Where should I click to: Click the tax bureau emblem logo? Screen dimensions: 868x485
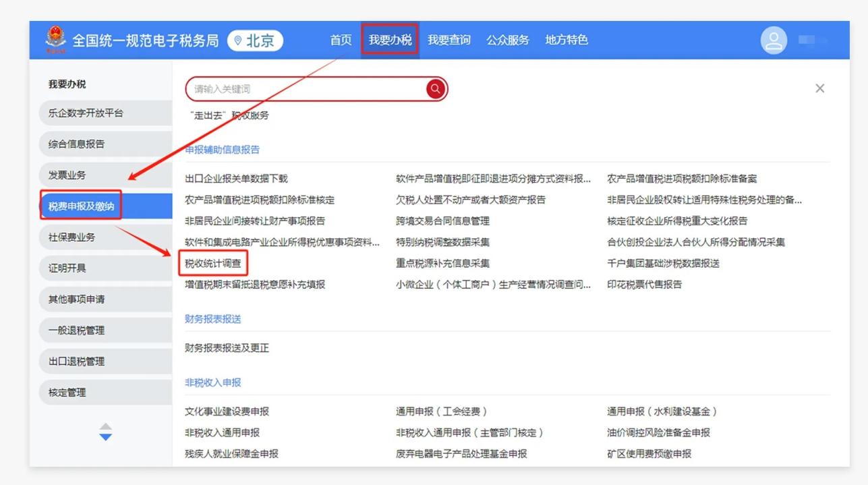pyautogui.click(x=56, y=39)
